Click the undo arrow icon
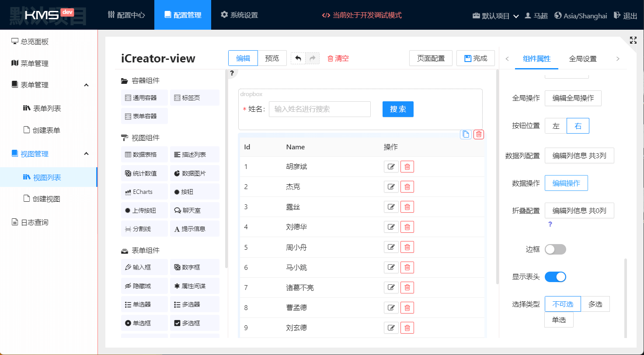 click(x=298, y=59)
